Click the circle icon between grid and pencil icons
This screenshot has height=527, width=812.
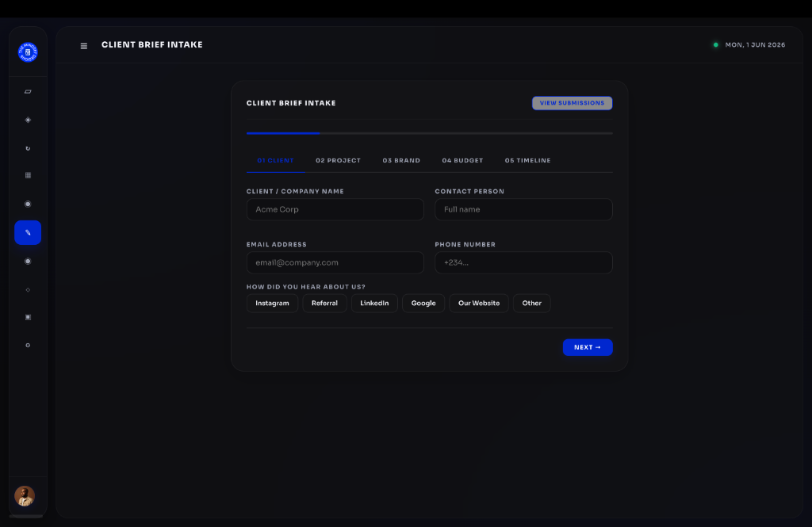click(x=28, y=204)
